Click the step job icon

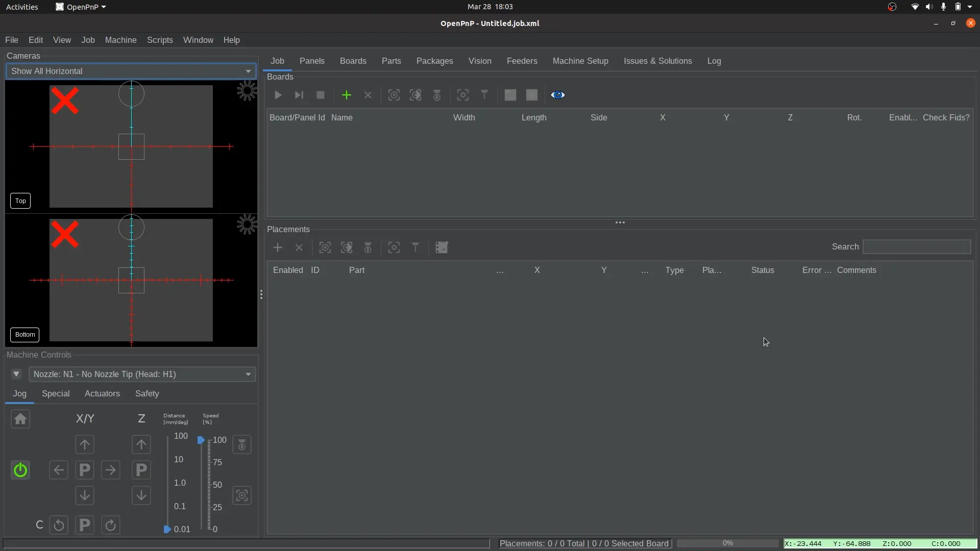click(x=299, y=95)
